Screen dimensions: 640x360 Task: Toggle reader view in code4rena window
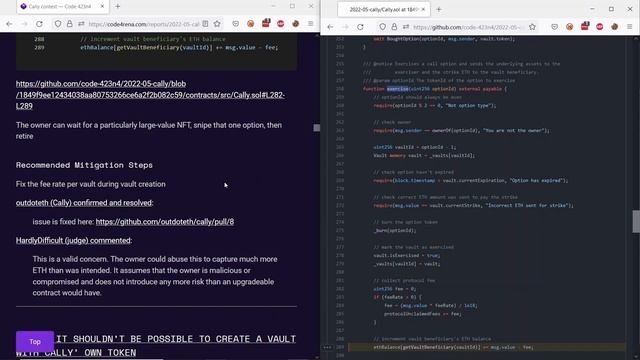click(x=205, y=24)
